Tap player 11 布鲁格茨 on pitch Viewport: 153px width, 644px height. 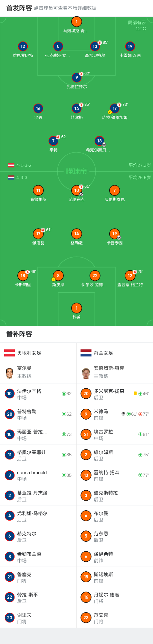[38, 190]
